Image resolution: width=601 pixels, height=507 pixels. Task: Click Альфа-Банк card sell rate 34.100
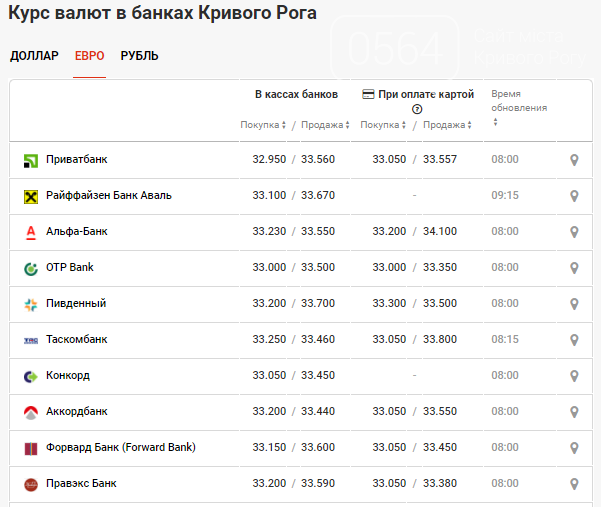coord(440,231)
